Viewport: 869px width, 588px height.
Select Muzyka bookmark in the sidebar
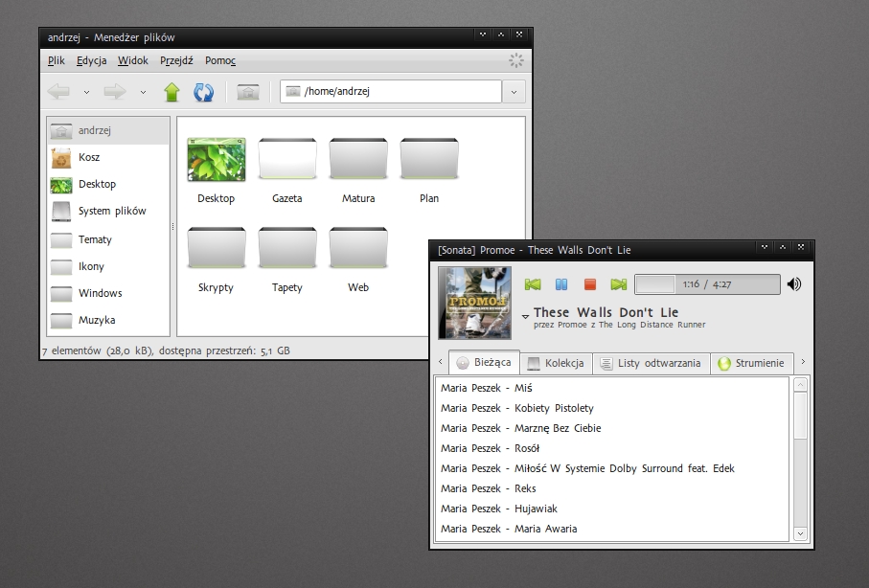pos(108,320)
